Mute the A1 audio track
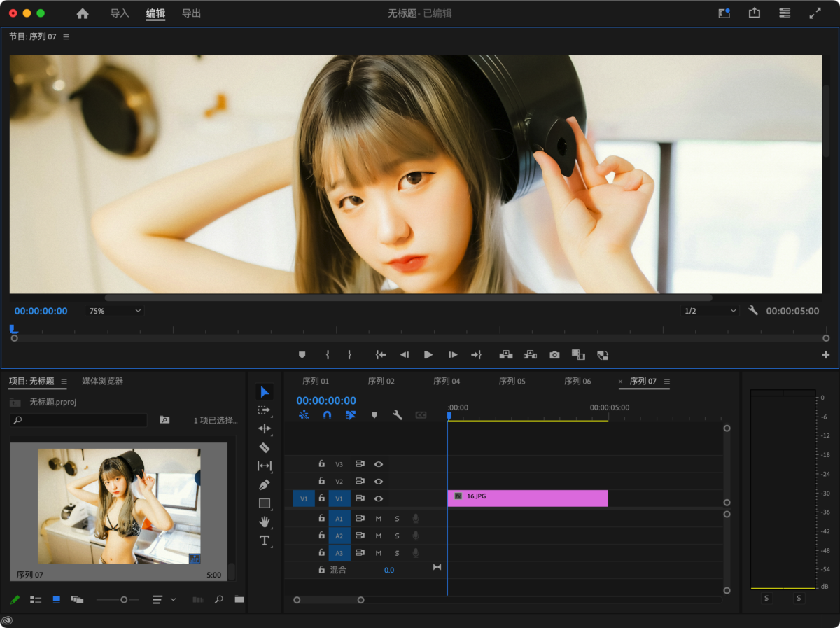Screen dimensions: 840x628 pos(379,518)
